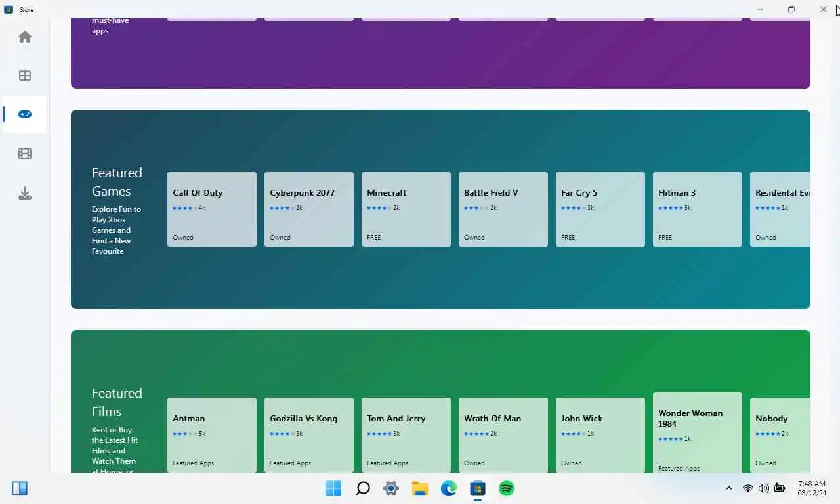Image resolution: width=840 pixels, height=504 pixels.
Task: Open the Far Cry 5 card
Action: [x=600, y=209]
